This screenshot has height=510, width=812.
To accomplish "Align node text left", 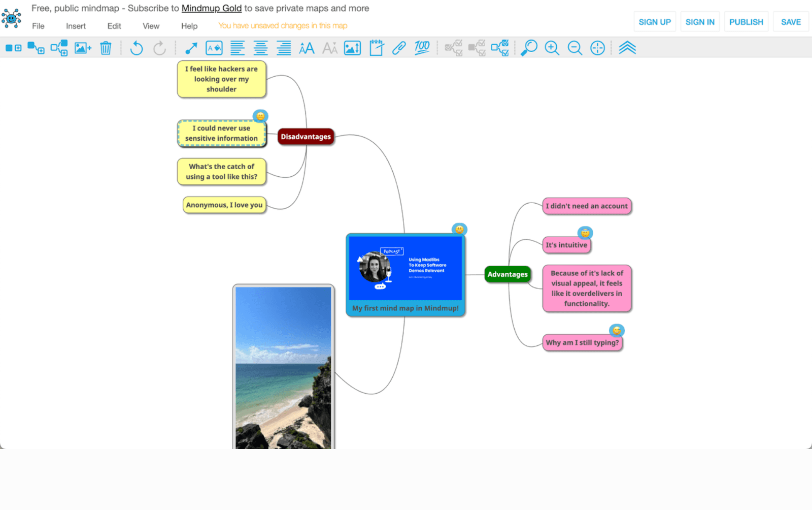I will (238, 48).
